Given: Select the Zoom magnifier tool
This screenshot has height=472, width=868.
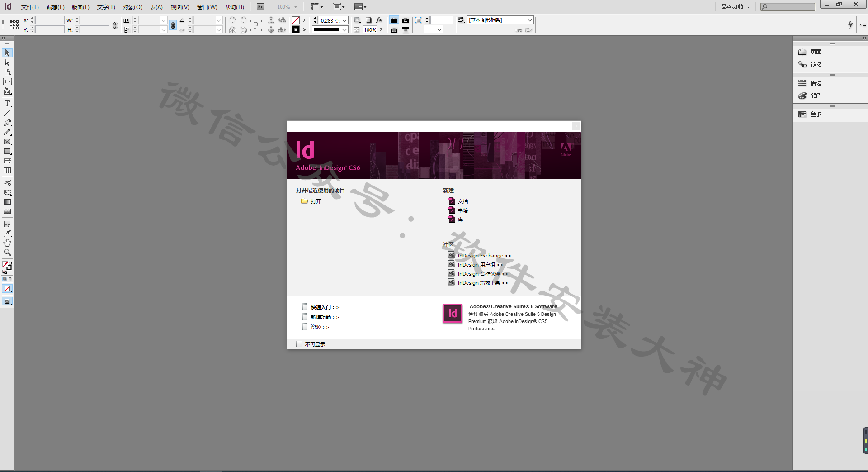Looking at the screenshot, I should pos(7,253).
